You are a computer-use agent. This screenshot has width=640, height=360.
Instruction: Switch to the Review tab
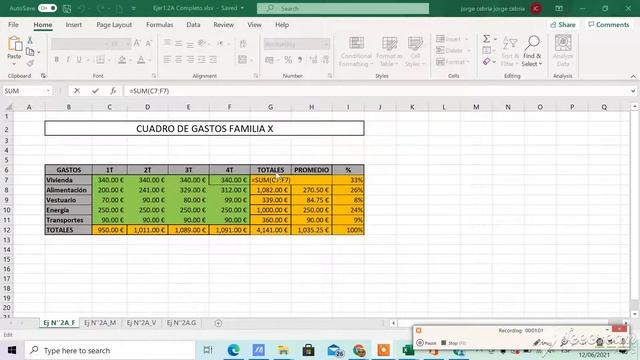pyautogui.click(x=224, y=24)
